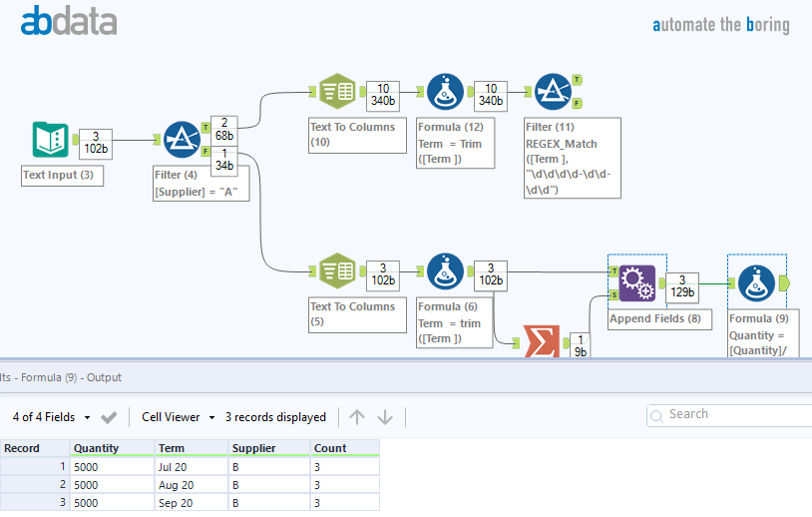
Task: Click the Supplier column header
Action: click(x=269, y=448)
